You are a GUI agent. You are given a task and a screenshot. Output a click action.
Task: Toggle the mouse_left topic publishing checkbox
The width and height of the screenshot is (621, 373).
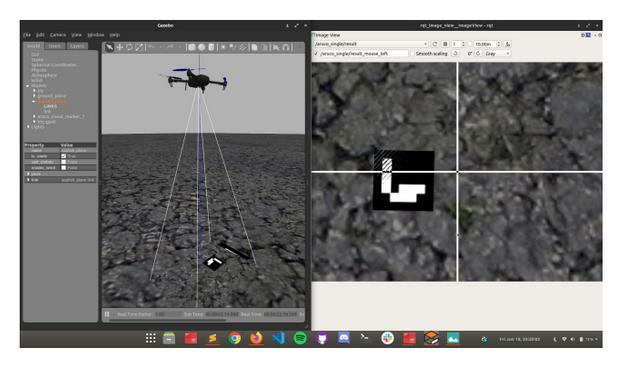(x=316, y=53)
